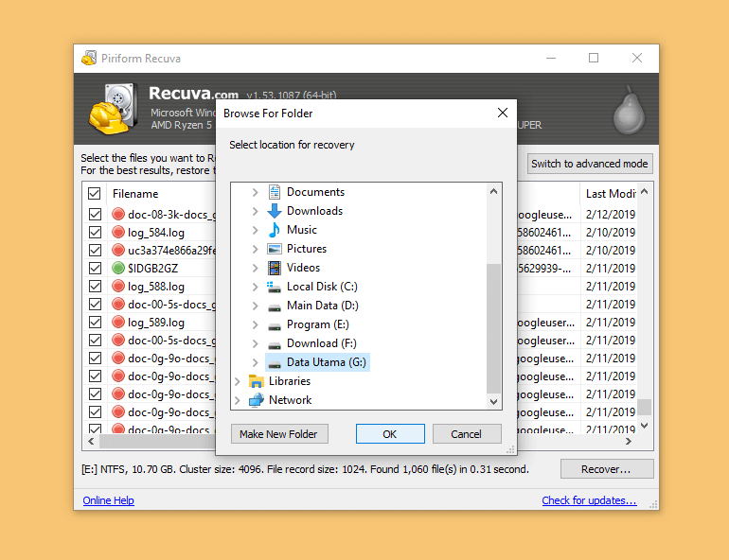Expand the Data Utama (G:) node
Screen dimensions: 729x560
(x=255, y=362)
